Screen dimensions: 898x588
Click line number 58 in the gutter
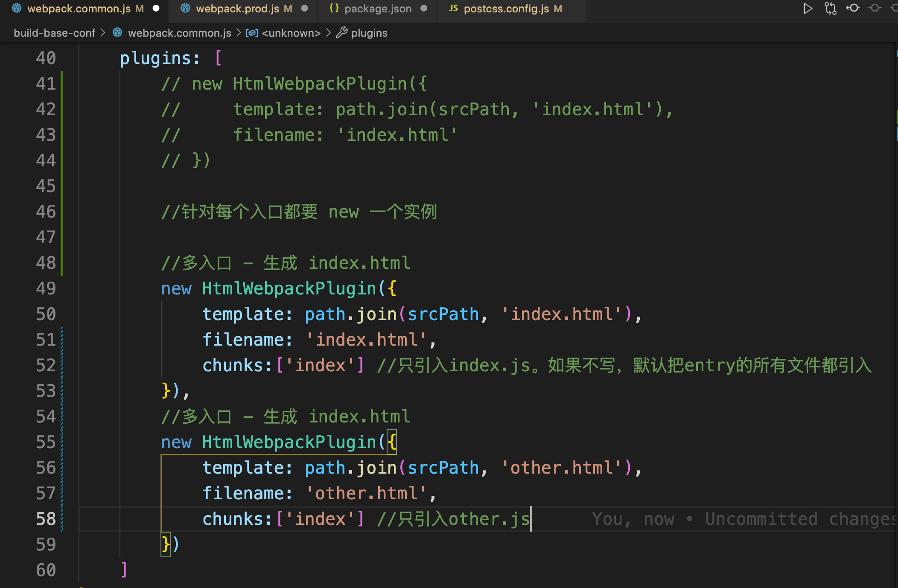[45, 518]
